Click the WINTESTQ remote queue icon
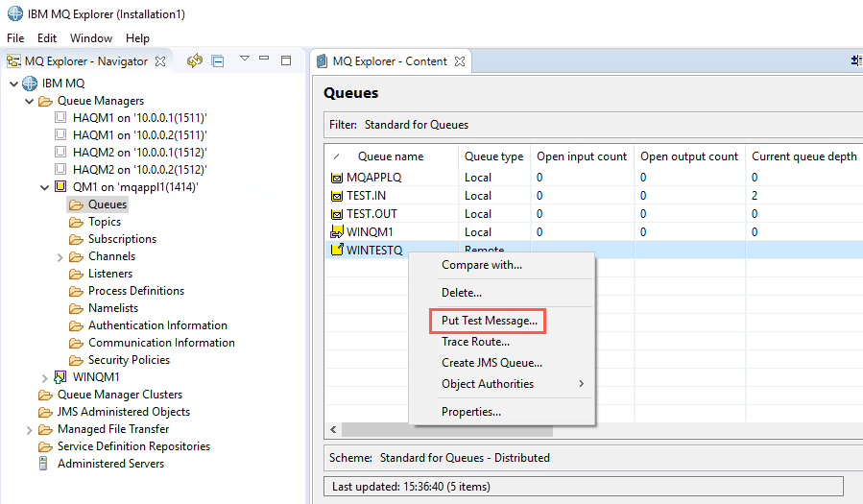 (x=336, y=250)
